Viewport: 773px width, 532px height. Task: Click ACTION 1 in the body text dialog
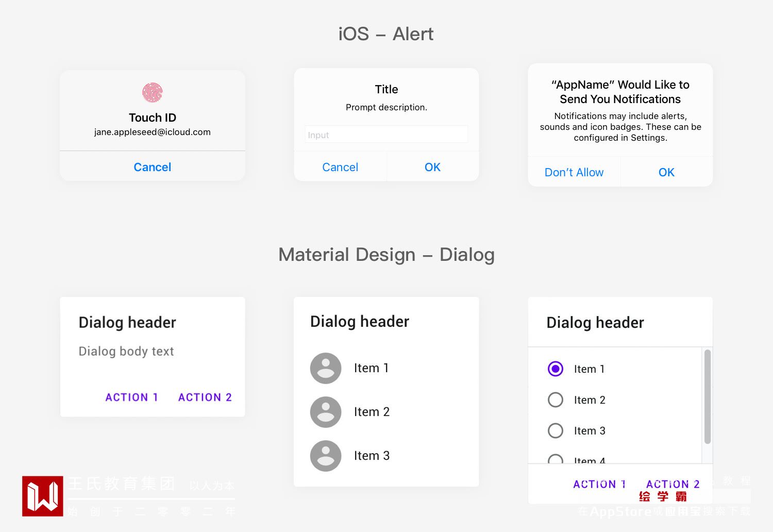click(131, 397)
